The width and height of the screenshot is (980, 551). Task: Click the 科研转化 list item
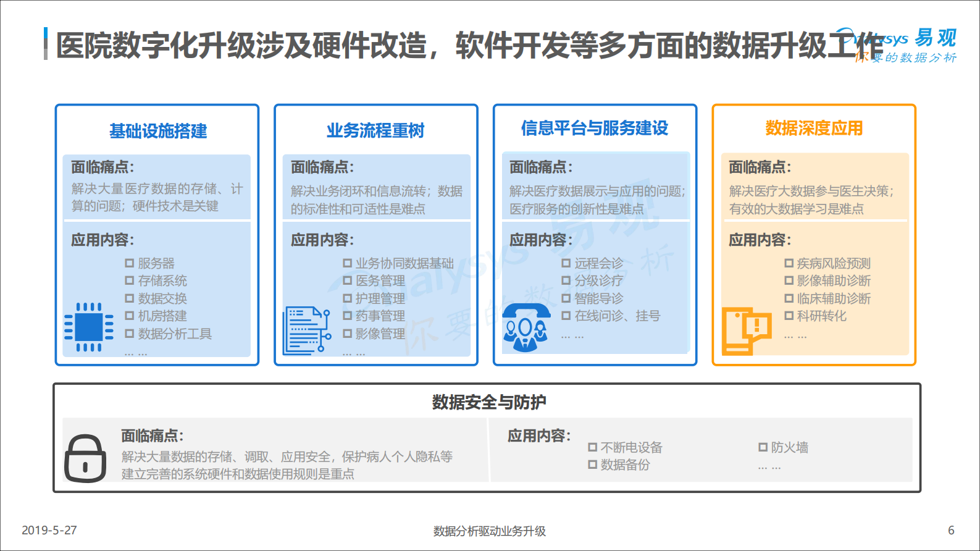tap(816, 316)
